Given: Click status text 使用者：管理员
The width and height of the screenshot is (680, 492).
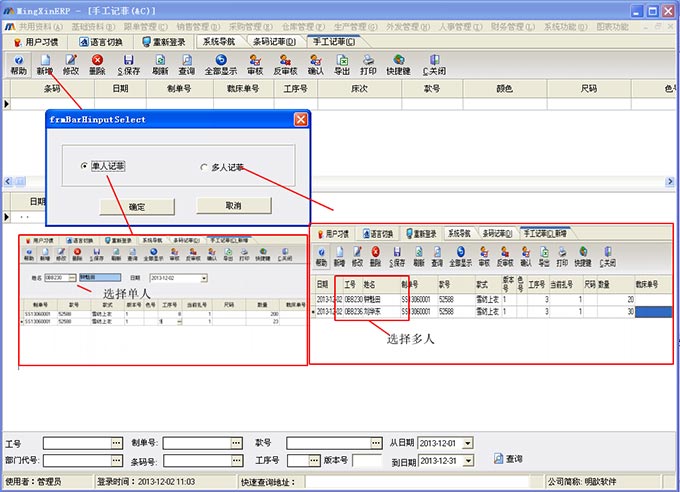Looking at the screenshot, I should (x=33, y=482).
